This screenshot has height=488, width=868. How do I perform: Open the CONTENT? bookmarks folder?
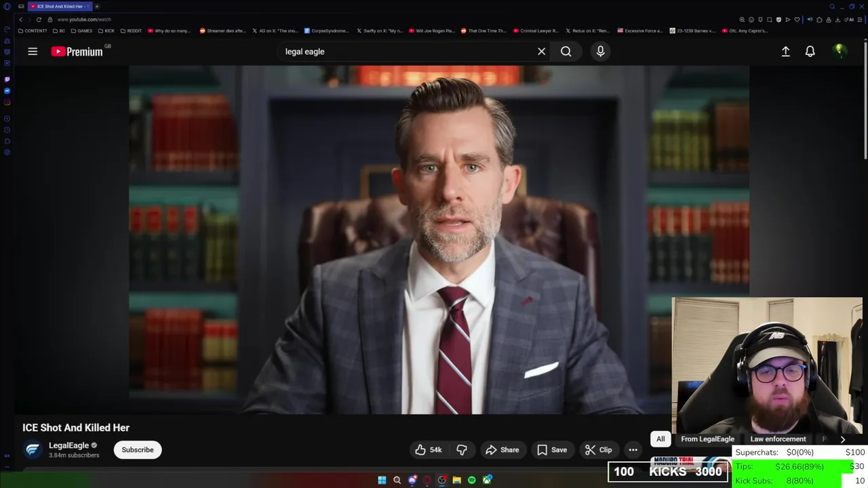point(33,30)
